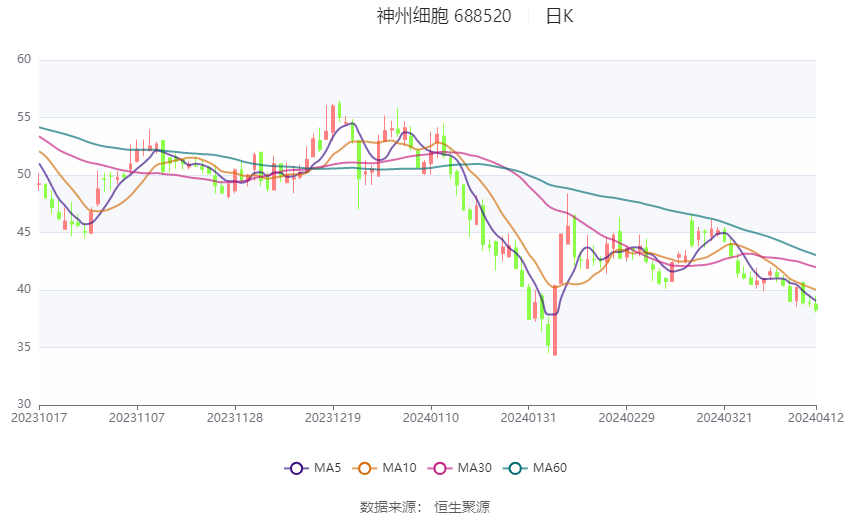This screenshot has height=517, width=850.
Task: Click the y-axis value 60
Action: (24, 59)
